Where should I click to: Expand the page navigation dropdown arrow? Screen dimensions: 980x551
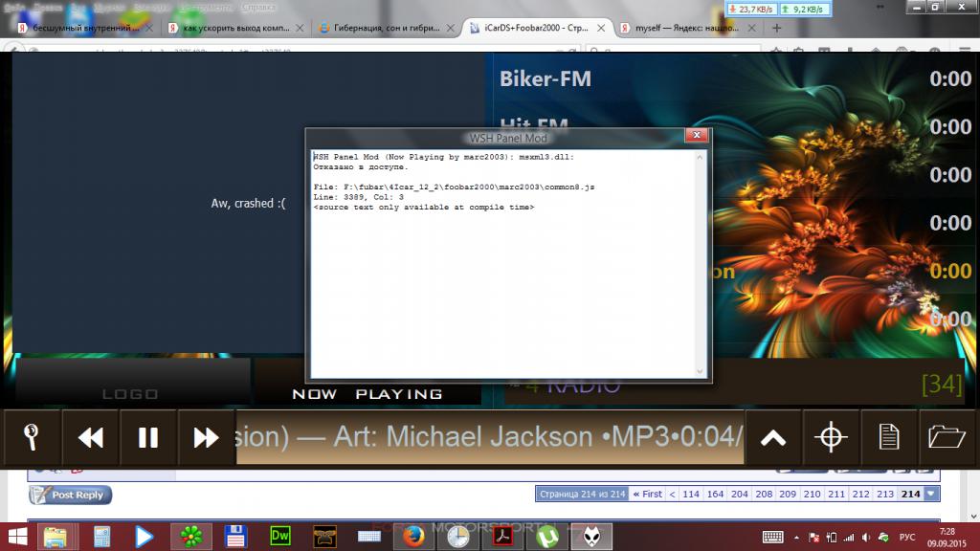tap(932, 494)
